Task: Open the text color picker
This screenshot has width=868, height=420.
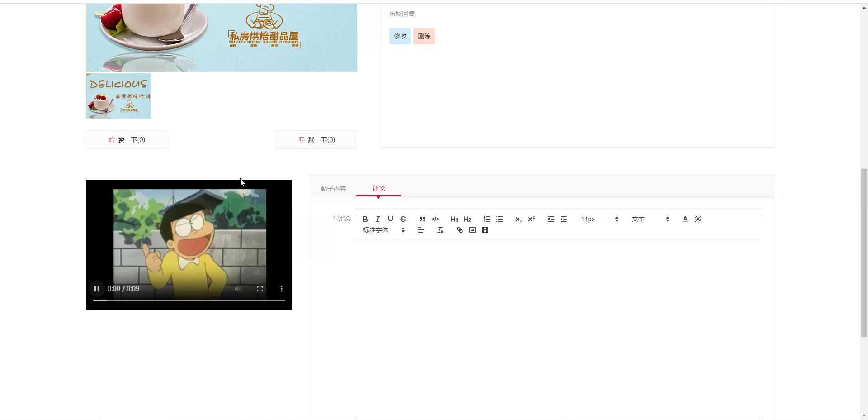Action: pyautogui.click(x=685, y=219)
